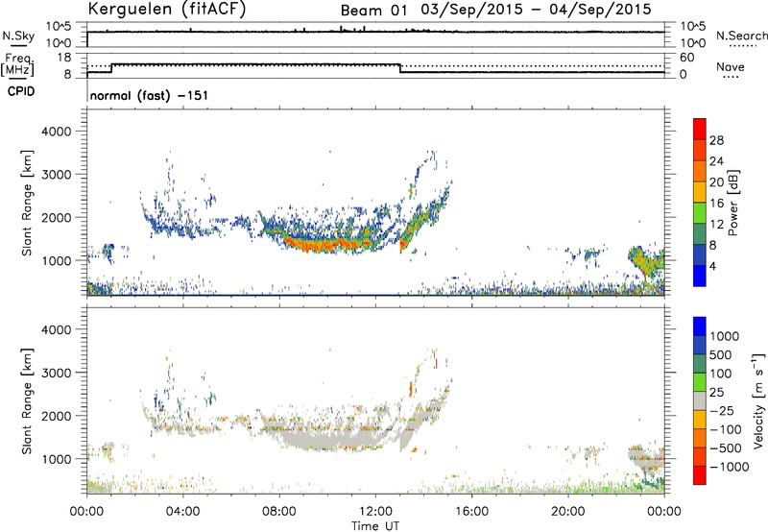Click the 18 tick on frequency axis
Image resolution: width=768 pixels, height=532 pixels.
tap(64, 58)
